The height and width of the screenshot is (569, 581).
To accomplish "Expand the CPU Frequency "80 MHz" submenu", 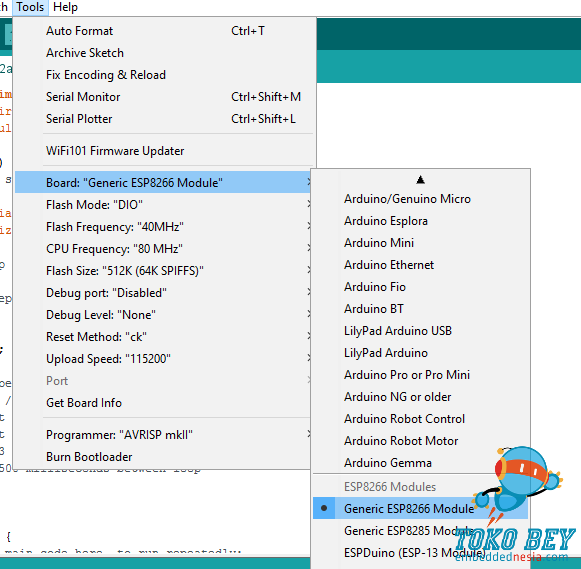I will coord(163,249).
